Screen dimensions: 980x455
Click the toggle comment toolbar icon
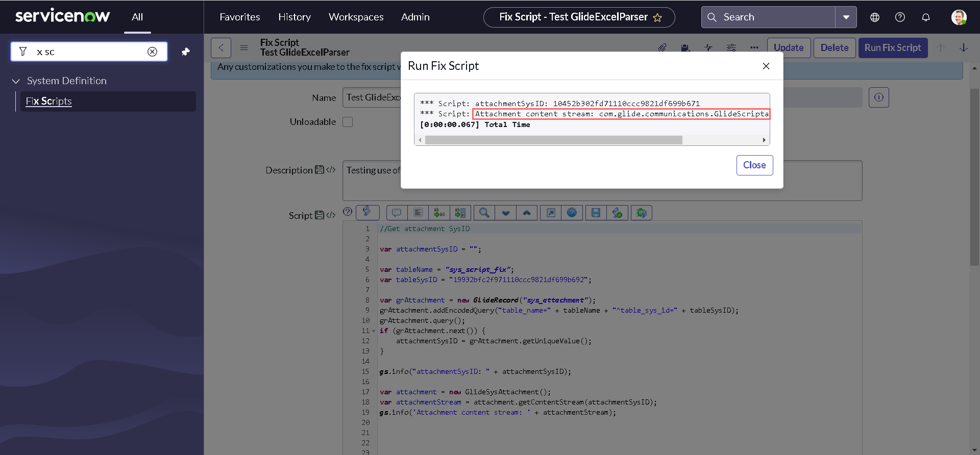pyautogui.click(x=397, y=213)
